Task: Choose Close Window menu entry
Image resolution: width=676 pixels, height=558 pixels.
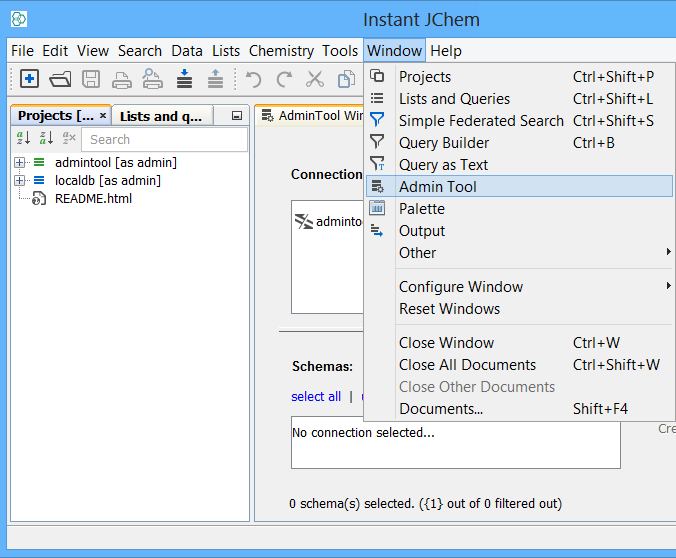Action: point(520,343)
